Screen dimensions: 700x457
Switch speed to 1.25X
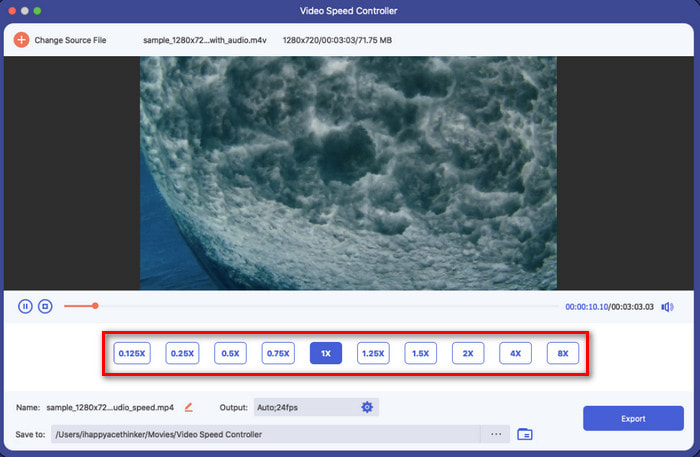[x=373, y=353]
